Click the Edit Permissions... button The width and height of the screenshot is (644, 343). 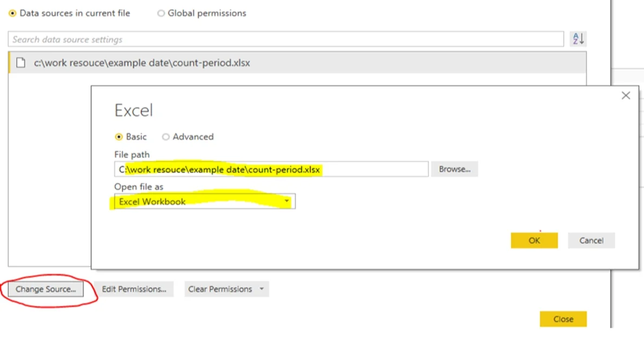click(134, 289)
